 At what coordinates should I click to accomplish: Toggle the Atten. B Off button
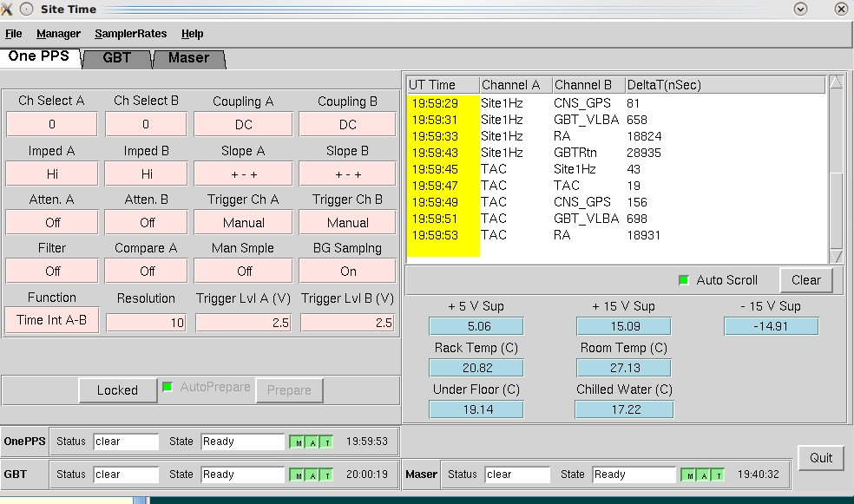click(147, 223)
